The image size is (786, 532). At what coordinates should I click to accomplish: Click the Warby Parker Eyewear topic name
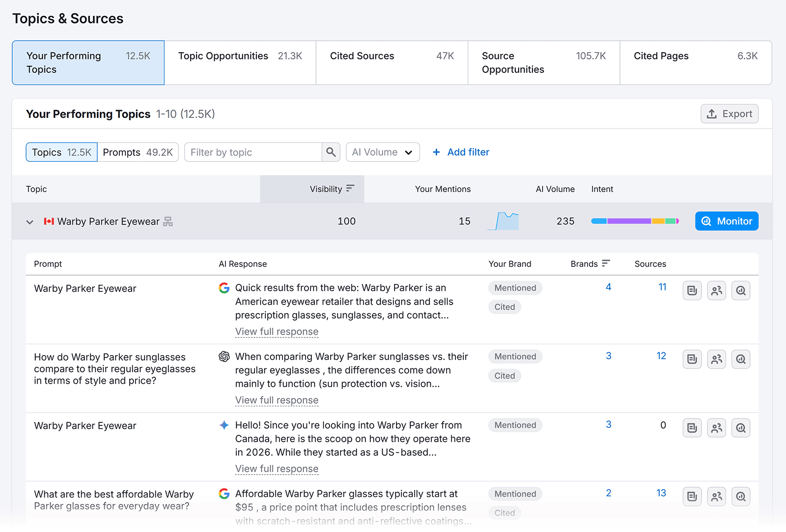click(108, 222)
